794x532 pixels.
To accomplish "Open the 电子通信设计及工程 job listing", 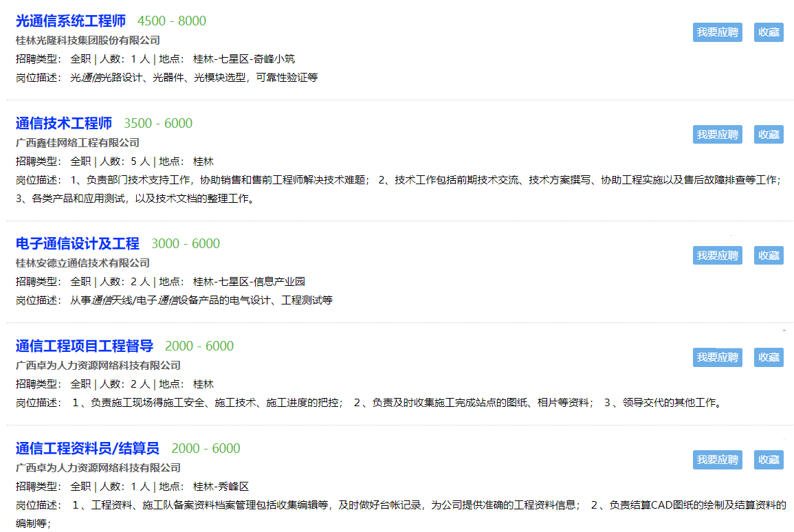I will pos(78,244).
